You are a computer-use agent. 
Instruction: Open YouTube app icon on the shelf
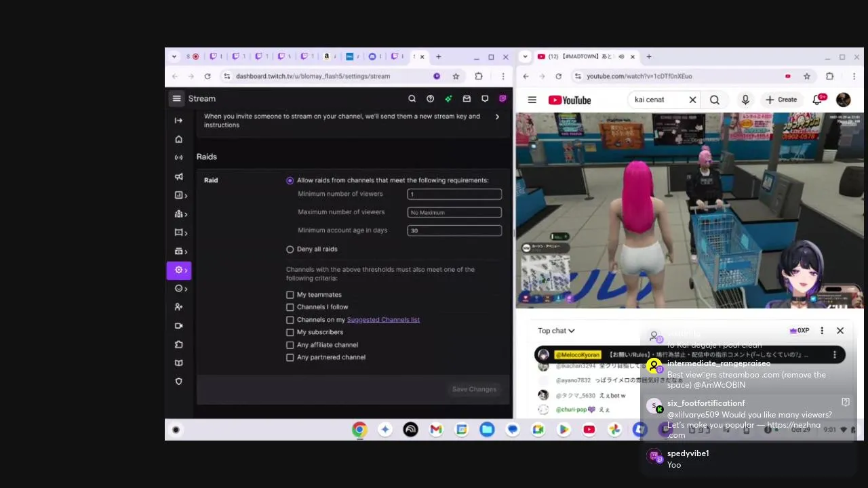[589, 429]
